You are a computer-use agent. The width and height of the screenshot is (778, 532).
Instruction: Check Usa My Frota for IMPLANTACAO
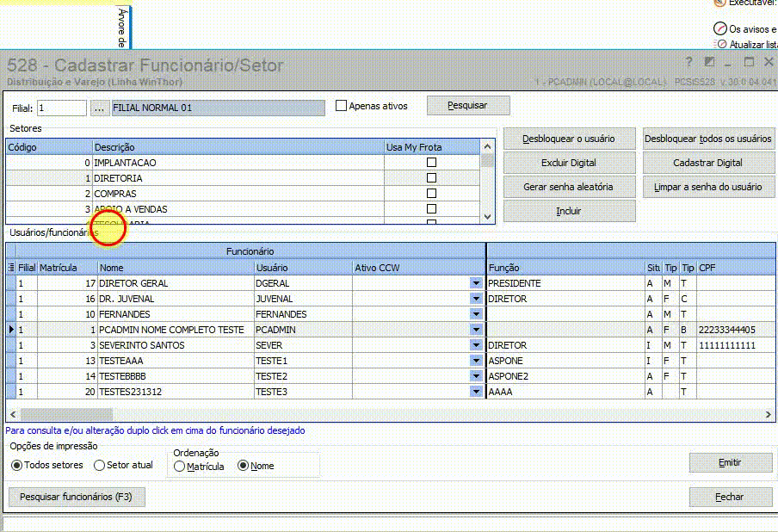[x=432, y=163]
